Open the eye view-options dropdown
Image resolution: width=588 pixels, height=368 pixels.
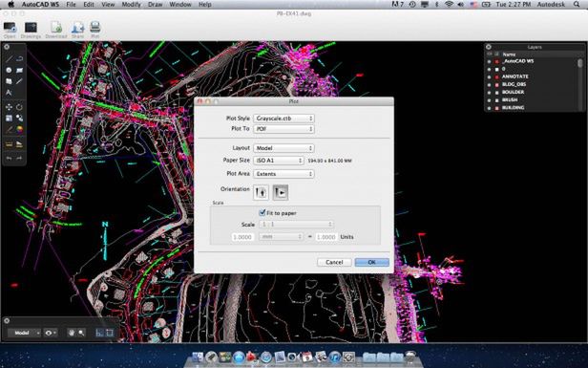(51, 333)
